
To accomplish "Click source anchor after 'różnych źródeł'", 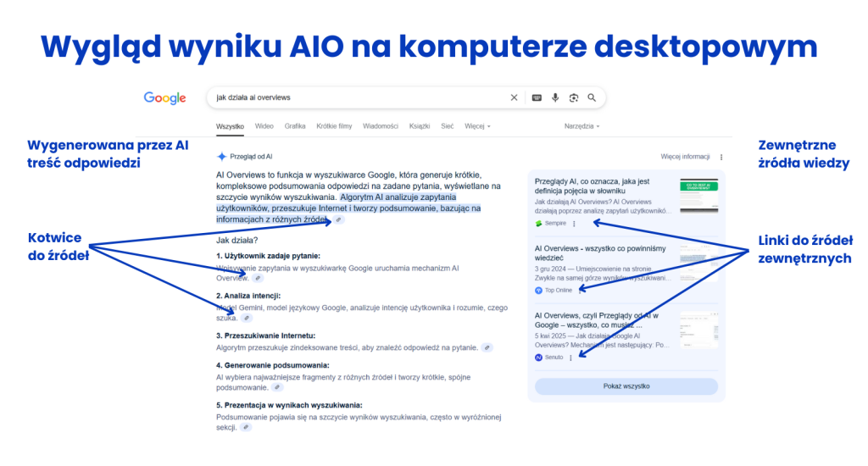I will click(339, 219).
